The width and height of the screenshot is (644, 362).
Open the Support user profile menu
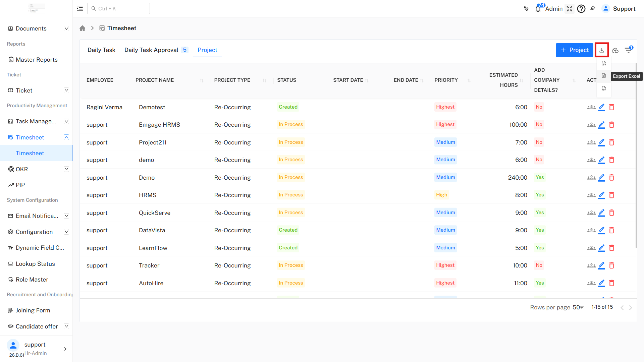(619, 9)
